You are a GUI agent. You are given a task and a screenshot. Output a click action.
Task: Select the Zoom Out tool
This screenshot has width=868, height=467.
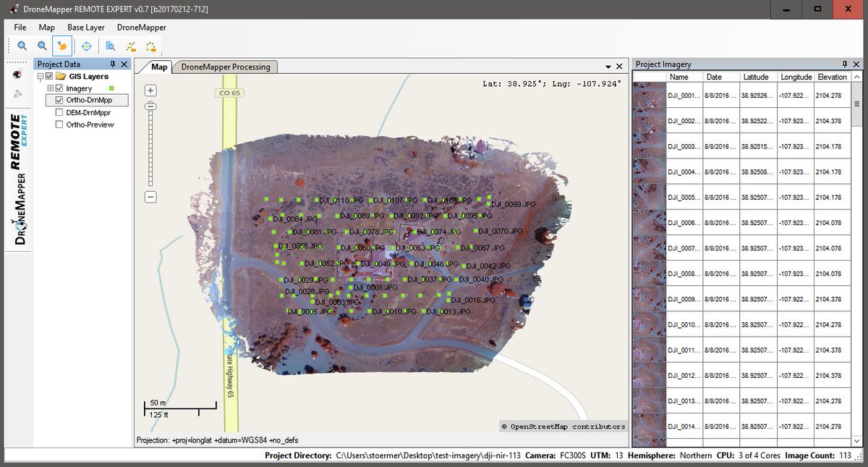click(x=42, y=46)
